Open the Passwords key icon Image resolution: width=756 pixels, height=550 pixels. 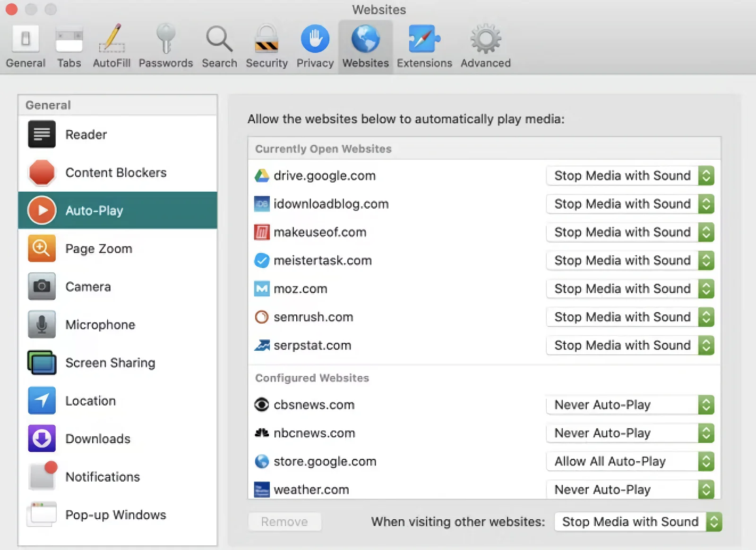click(166, 38)
